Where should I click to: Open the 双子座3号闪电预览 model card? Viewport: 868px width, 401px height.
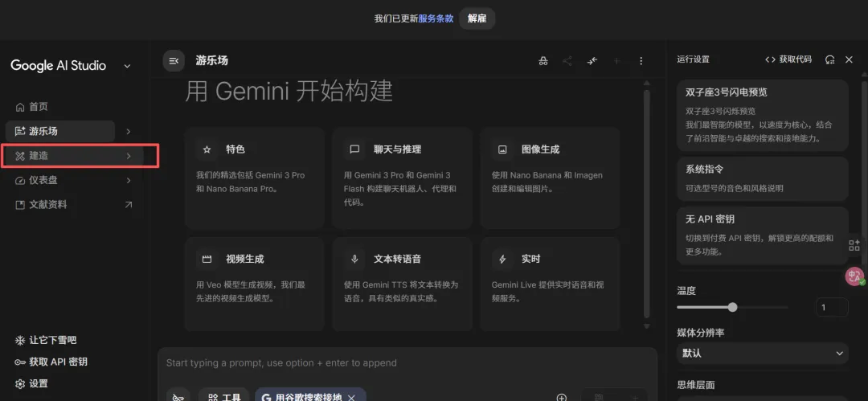pyautogui.click(x=762, y=115)
